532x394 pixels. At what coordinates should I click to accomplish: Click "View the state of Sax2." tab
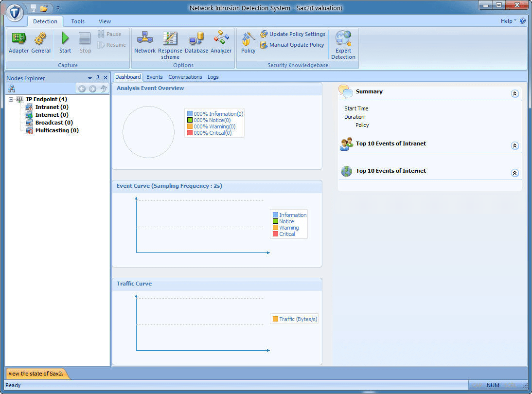(x=36, y=374)
